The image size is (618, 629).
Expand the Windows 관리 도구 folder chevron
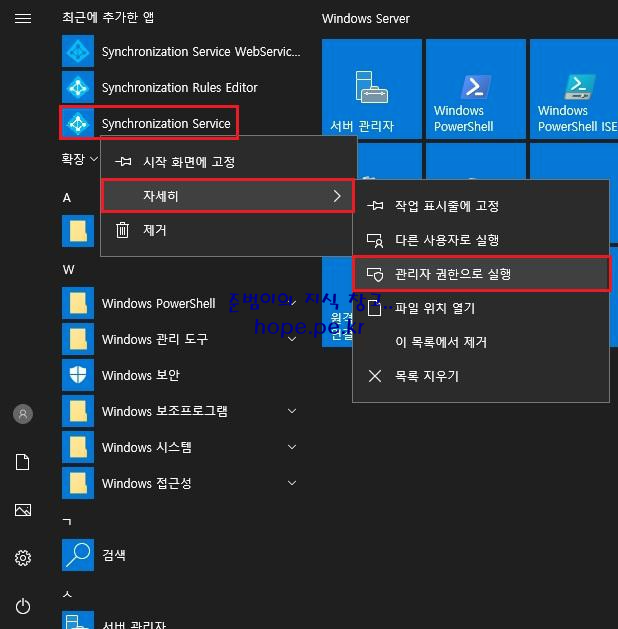click(292, 339)
